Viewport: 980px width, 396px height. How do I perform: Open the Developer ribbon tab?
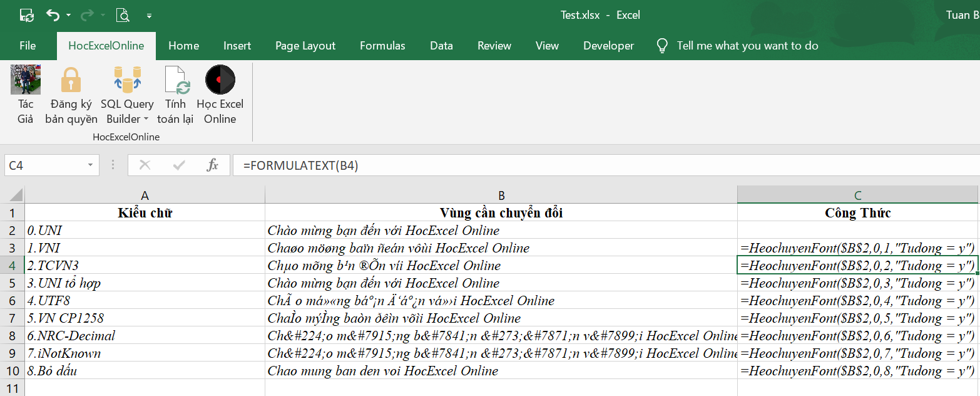(608, 45)
